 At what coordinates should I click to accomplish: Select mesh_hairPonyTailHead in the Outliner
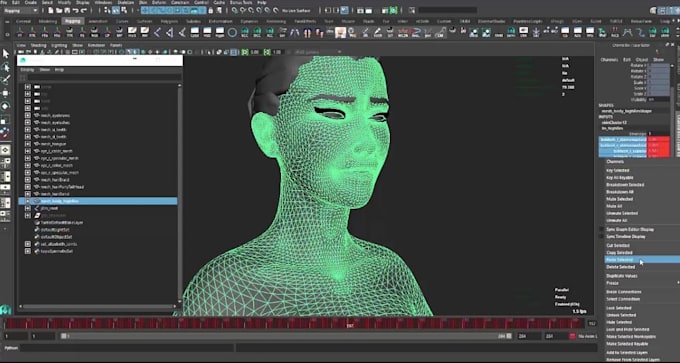(62, 187)
